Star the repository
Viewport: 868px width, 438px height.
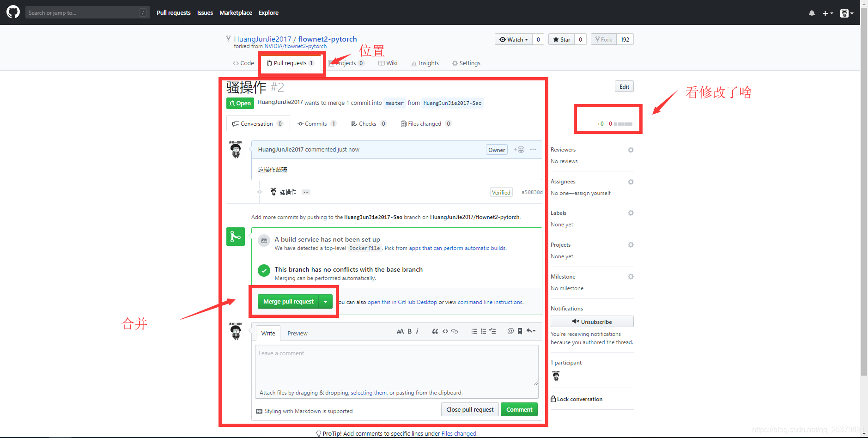pos(561,39)
